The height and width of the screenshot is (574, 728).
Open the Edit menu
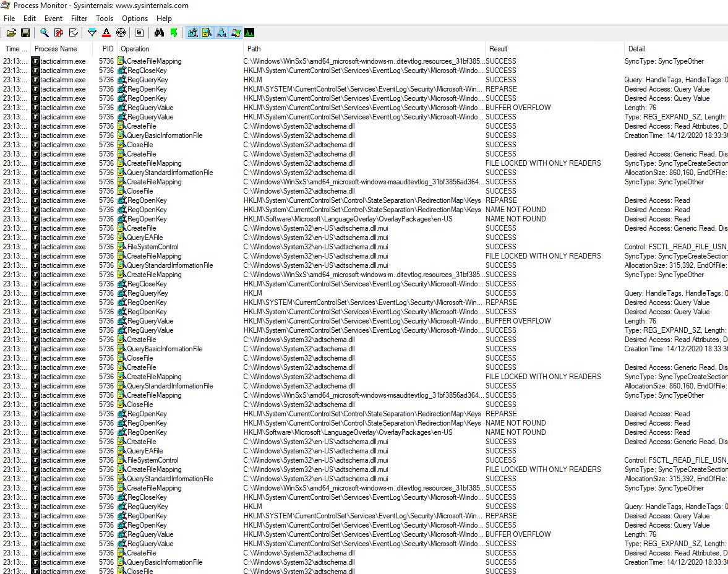[x=30, y=19]
